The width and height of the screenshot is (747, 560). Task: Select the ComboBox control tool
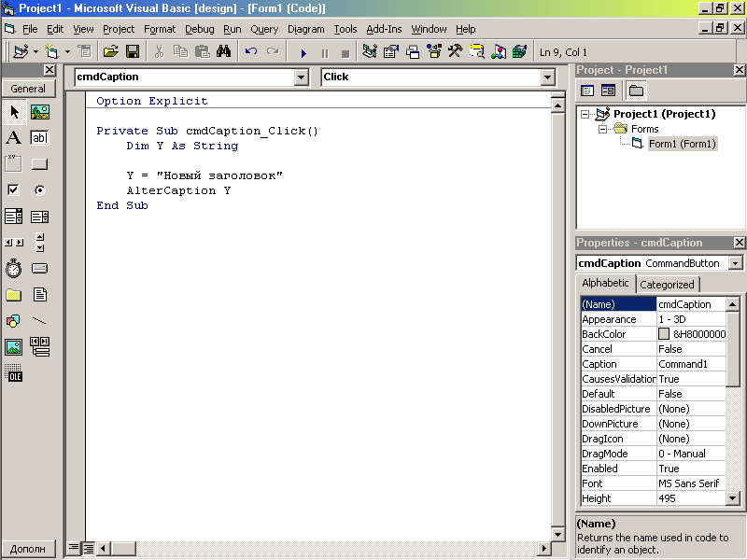point(14,217)
